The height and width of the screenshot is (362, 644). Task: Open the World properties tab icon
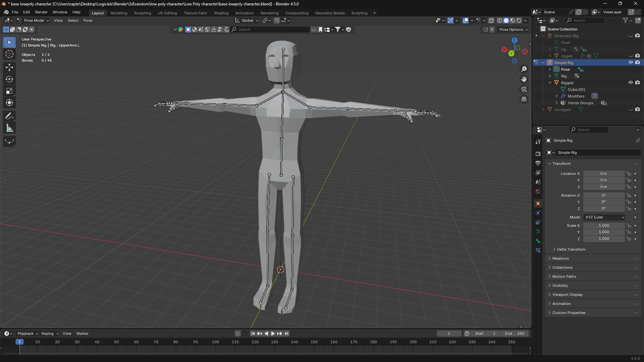pos(538,191)
